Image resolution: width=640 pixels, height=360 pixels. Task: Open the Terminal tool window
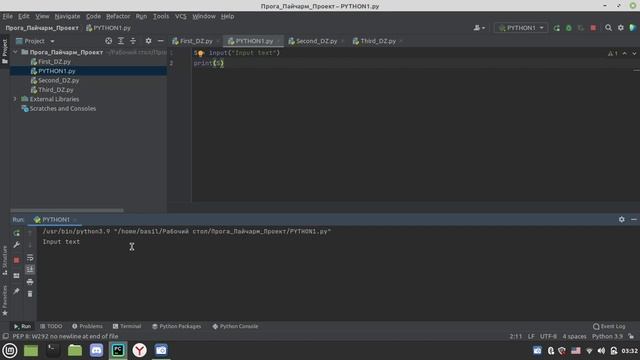tap(127, 327)
